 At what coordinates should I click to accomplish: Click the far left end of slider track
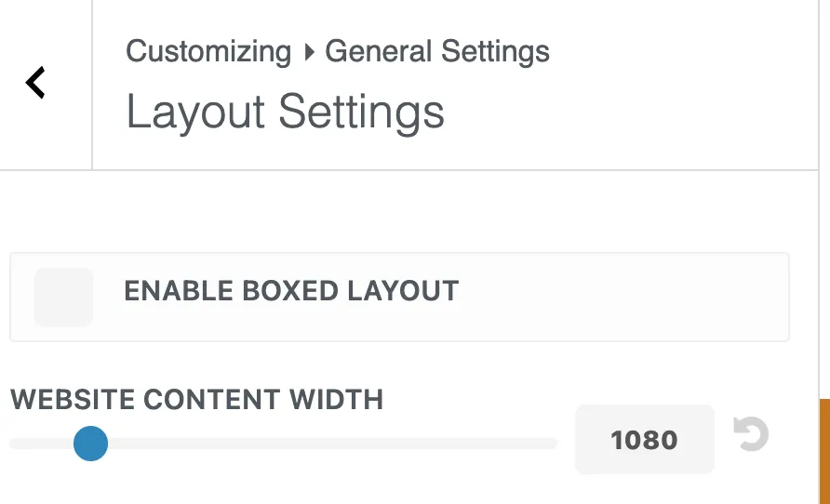click(15, 444)
